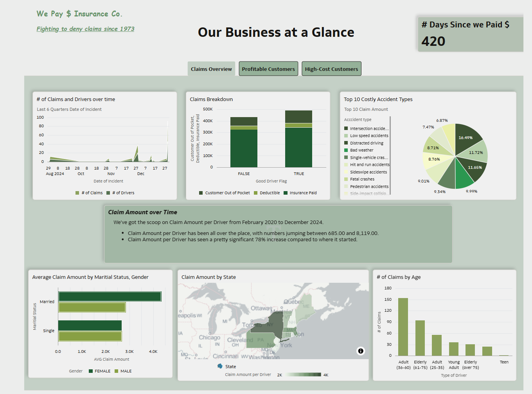The height and width of the screenshot is (394, 532).
Task: Select Bad weather legend entry
Action: pyautogui.click(x=359, y=150)
